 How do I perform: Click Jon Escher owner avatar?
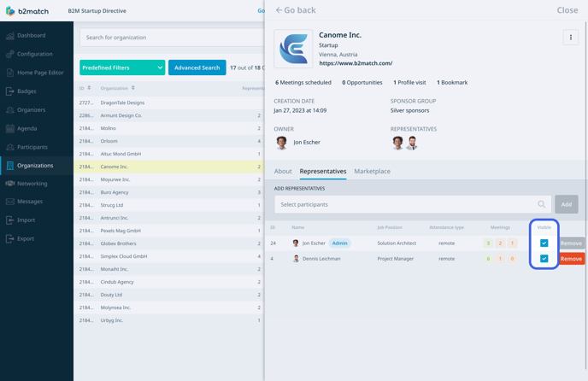[x=282, y=143]
